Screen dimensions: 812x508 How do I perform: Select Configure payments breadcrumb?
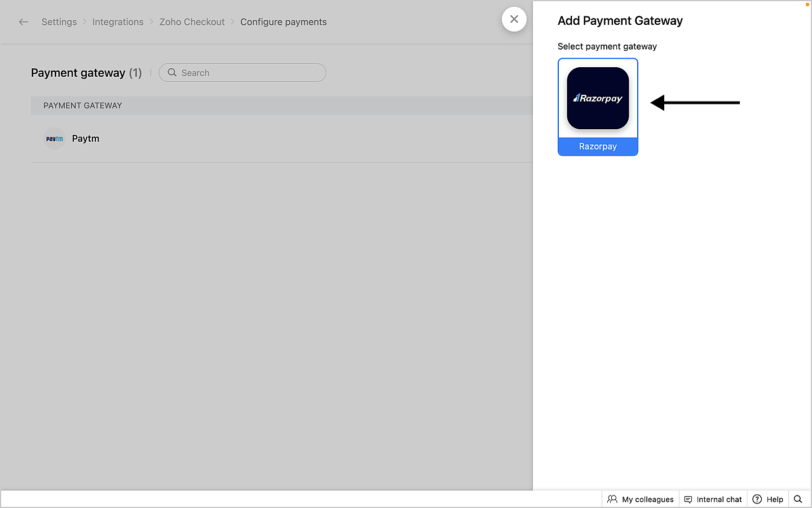284,22
